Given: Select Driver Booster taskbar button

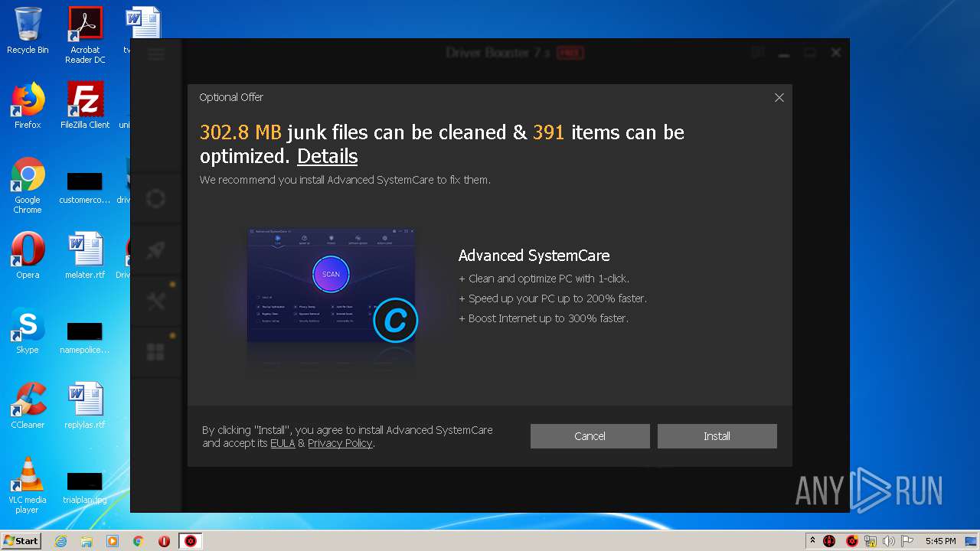Looking at the screenshot, I should coord(191,541).
